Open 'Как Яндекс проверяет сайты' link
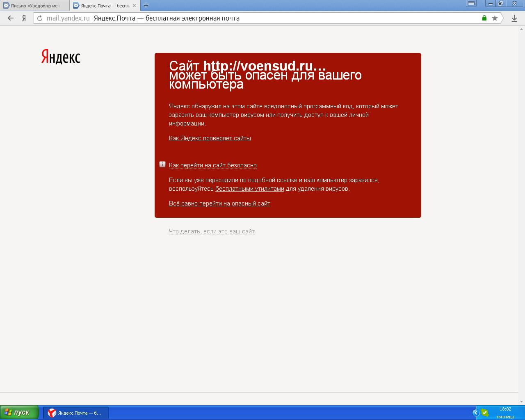This screenshot has width=525, height=420. click(210, 138)
